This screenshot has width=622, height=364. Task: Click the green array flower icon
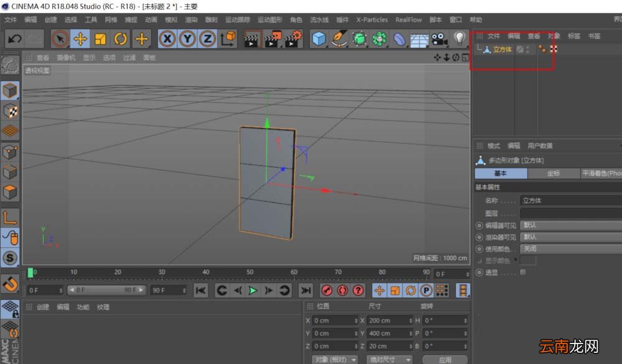379,39
